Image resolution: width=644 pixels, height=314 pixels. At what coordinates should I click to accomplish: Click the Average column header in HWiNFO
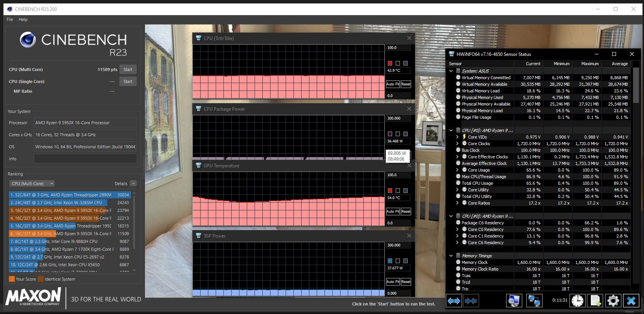click(x=616, y=64)
